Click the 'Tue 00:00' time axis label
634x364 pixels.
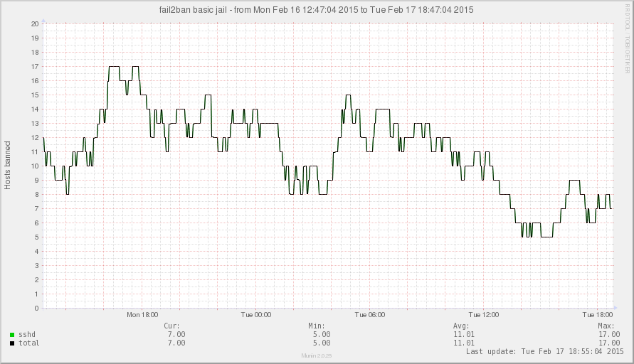click(x=256, y=314)
